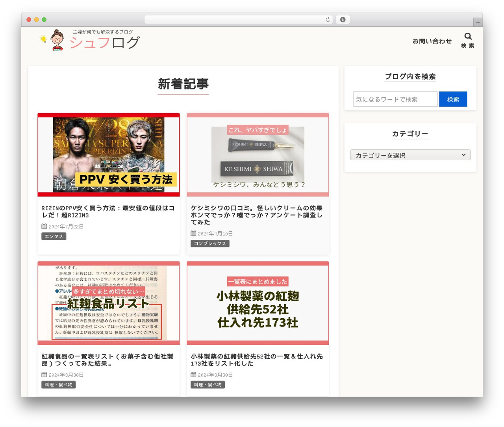Click the 新着記事 heading
504x427 pixels.
click(x=183, y=84)
